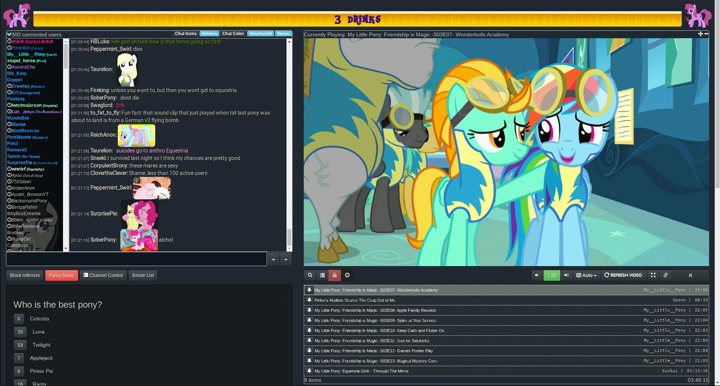Screen dimensions: 720x386
Task: Open Channel Control panel
Action: [x=103, y=275]
